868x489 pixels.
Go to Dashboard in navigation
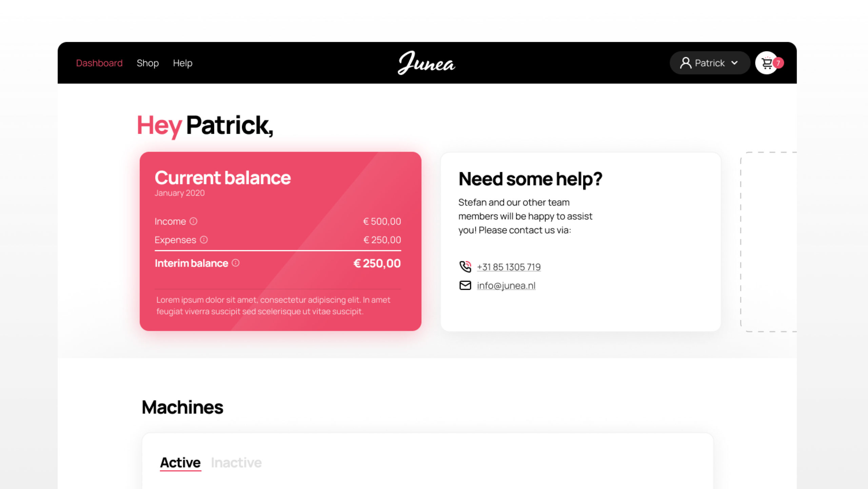[x=99, y=63]
